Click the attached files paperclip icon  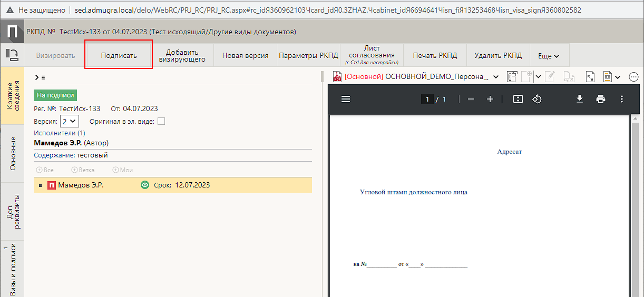512,77
